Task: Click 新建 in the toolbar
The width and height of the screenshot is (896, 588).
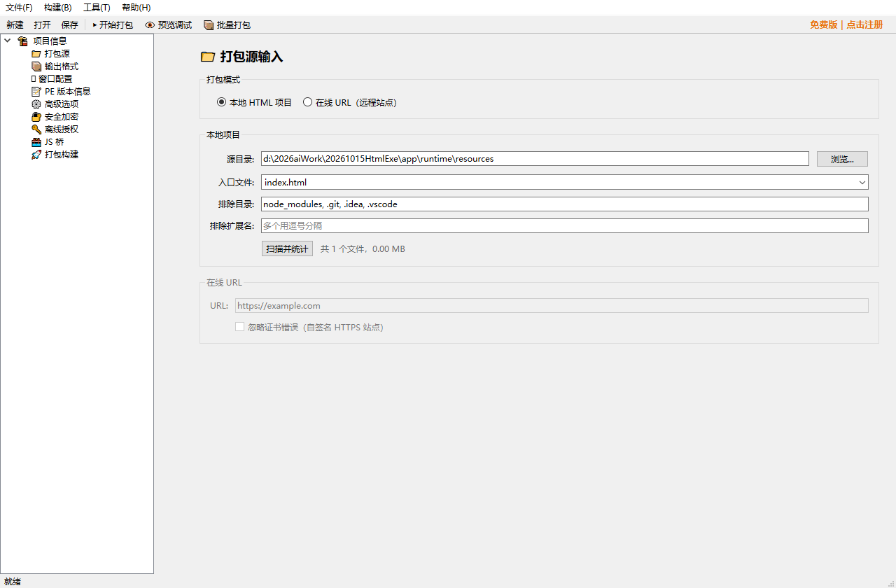Action: point(15,25)
